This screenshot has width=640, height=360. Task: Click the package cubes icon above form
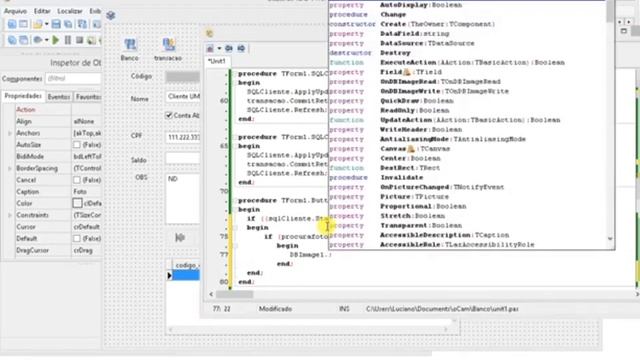click(111, 16)
